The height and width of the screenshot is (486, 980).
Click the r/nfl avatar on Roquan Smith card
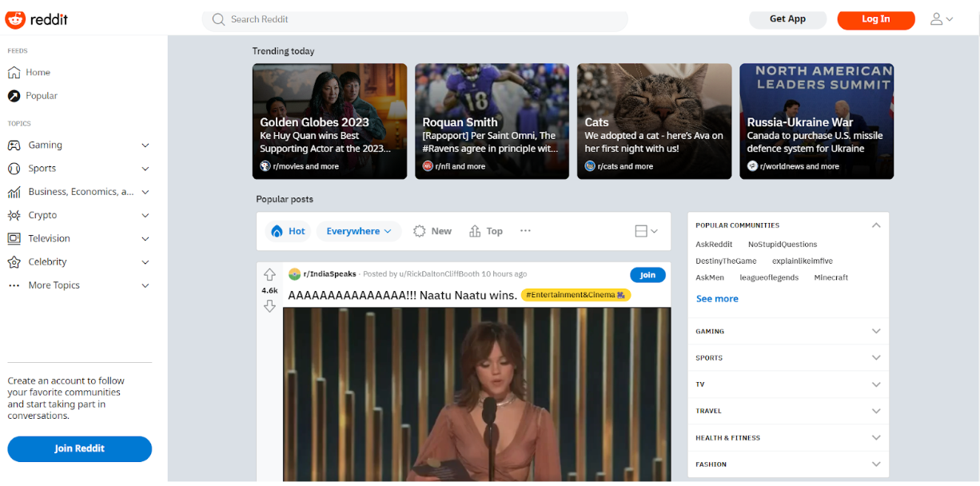point(428,166)
